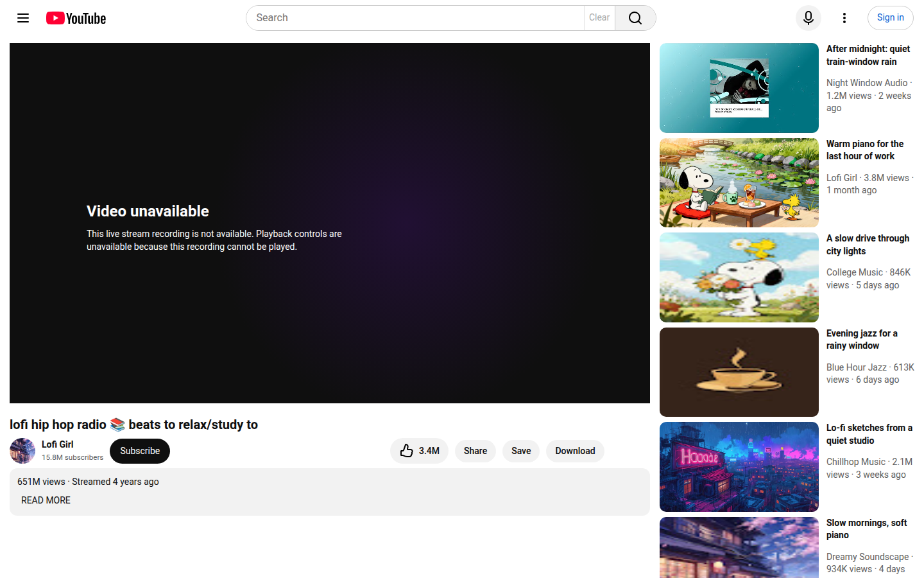Start voice search with the microphone

(809, 18)
